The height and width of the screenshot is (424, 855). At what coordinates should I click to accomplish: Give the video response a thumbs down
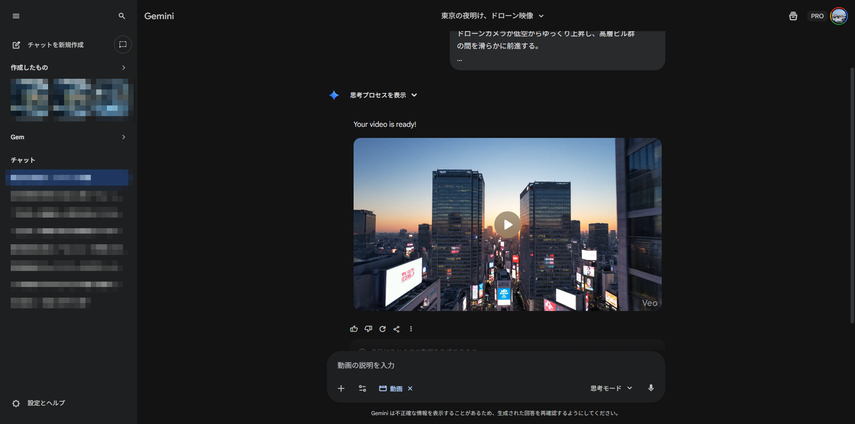pyautogui.click(x=368, y=329)
